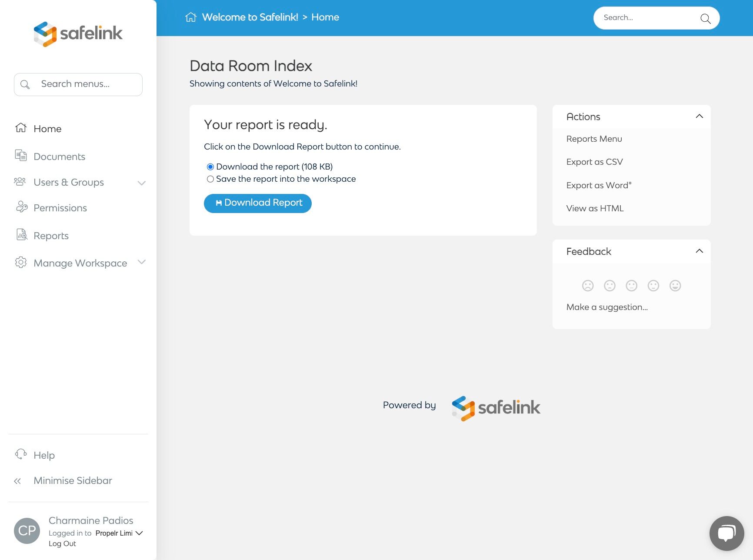Image resolution: width=753 pixels, height=560 pixels.
Task: Collapse the Actions panel
Action: pyautogui.click(x=699, y=117)
